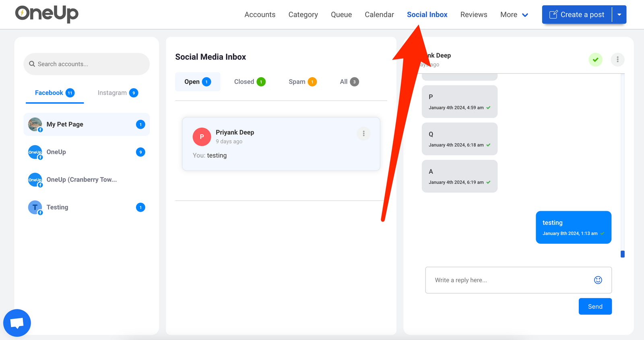Click OneUp (Cranberry Tow... avatar
The width and height of the screenshot is (644, 340).
tap(35, 180)
